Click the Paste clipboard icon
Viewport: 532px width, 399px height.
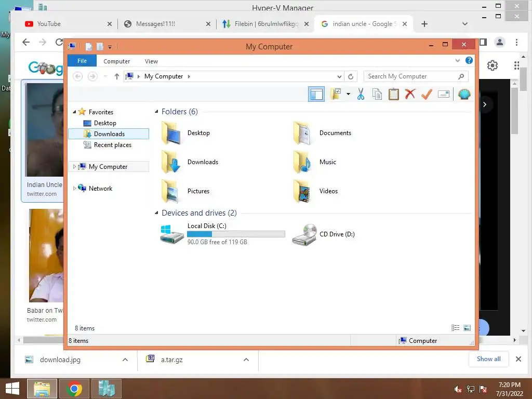click(394, 94)
